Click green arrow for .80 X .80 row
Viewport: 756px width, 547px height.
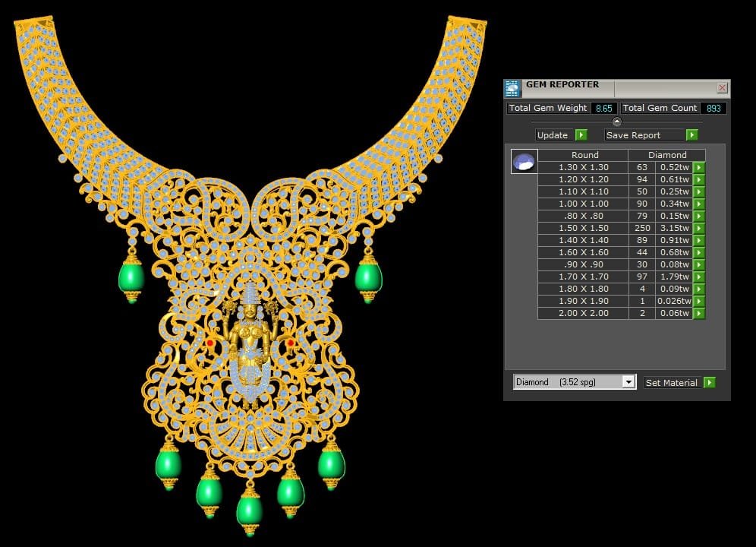[x=699, y=216]
